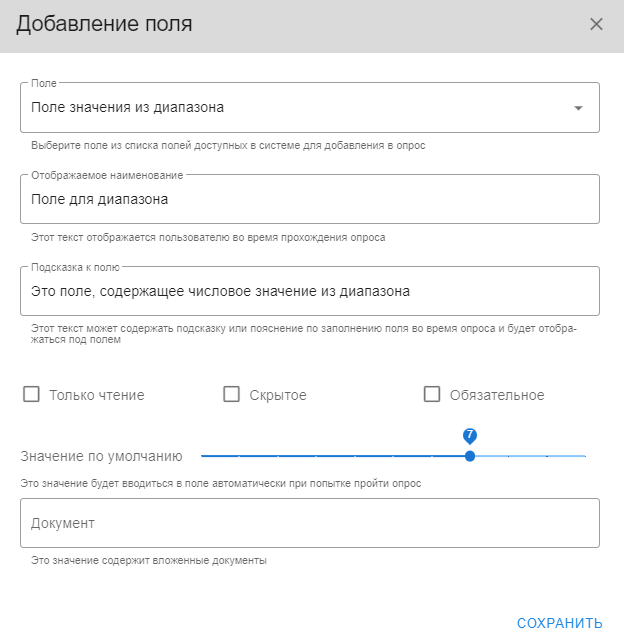
Task: Check the 'Обязательное' checkbox box
Action: (x=432, y=395)
